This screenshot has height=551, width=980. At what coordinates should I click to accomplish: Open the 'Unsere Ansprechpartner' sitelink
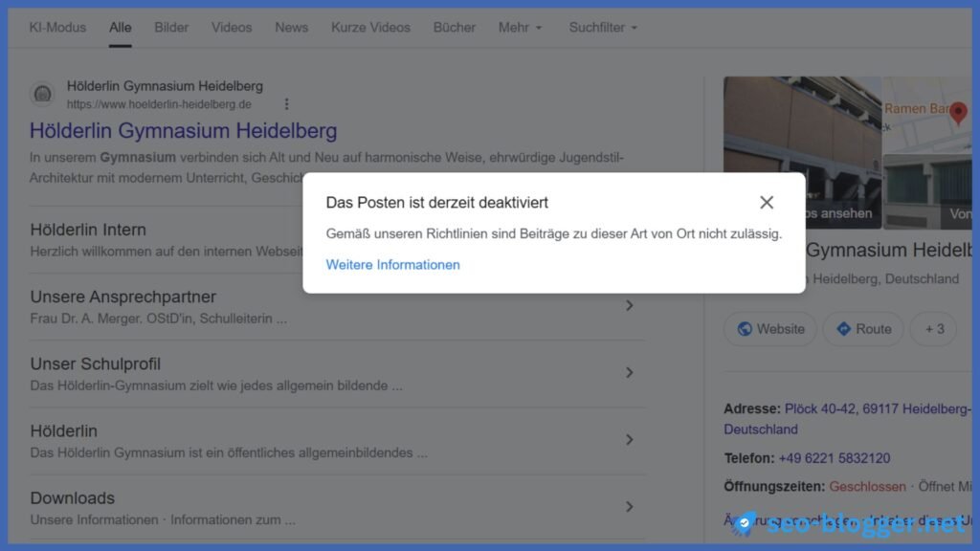(x=123, y=297)
